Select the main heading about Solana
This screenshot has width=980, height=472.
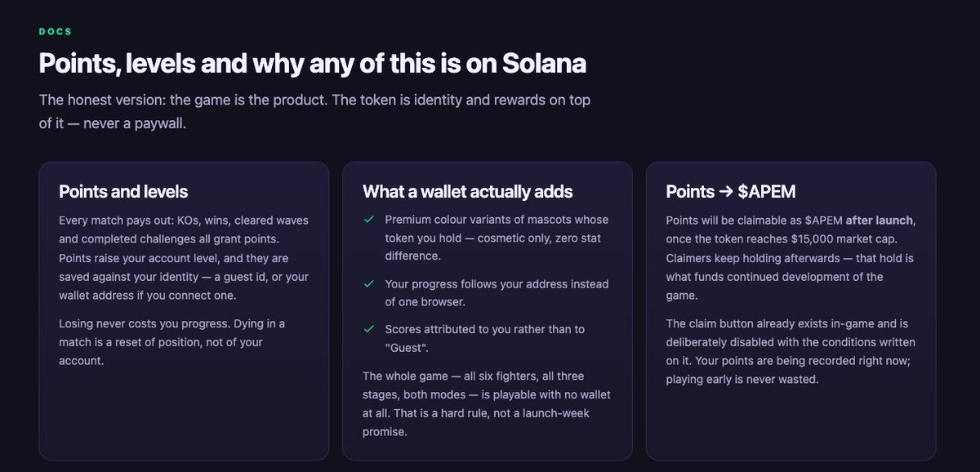point(313,64)
